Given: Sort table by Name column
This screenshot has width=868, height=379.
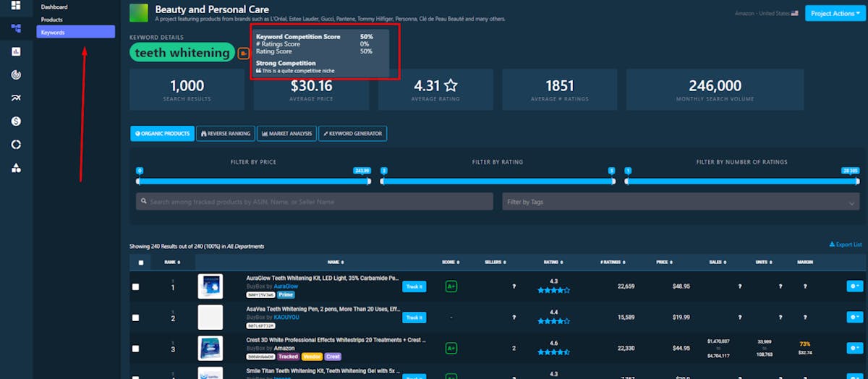Looking at the screenshot, I should [x=335, y=262].
